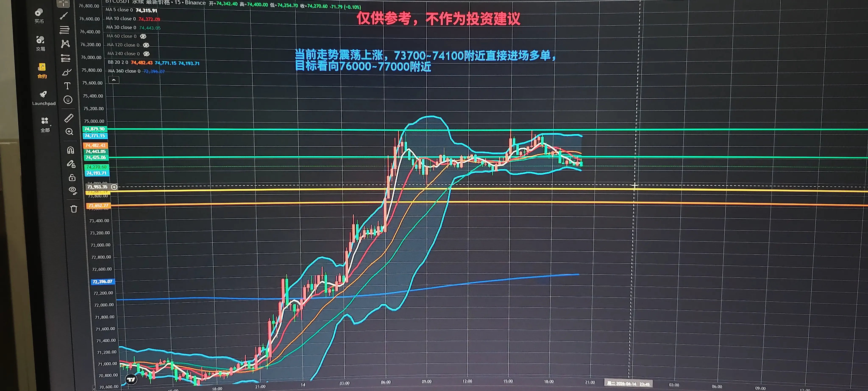
Task: Select the trend line drawing tool
Action: point(64,16)
